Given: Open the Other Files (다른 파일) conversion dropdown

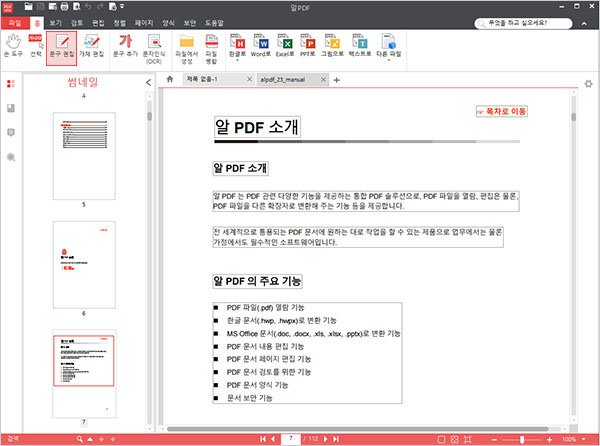Looking at the screenshot, I should click(388, 47).
